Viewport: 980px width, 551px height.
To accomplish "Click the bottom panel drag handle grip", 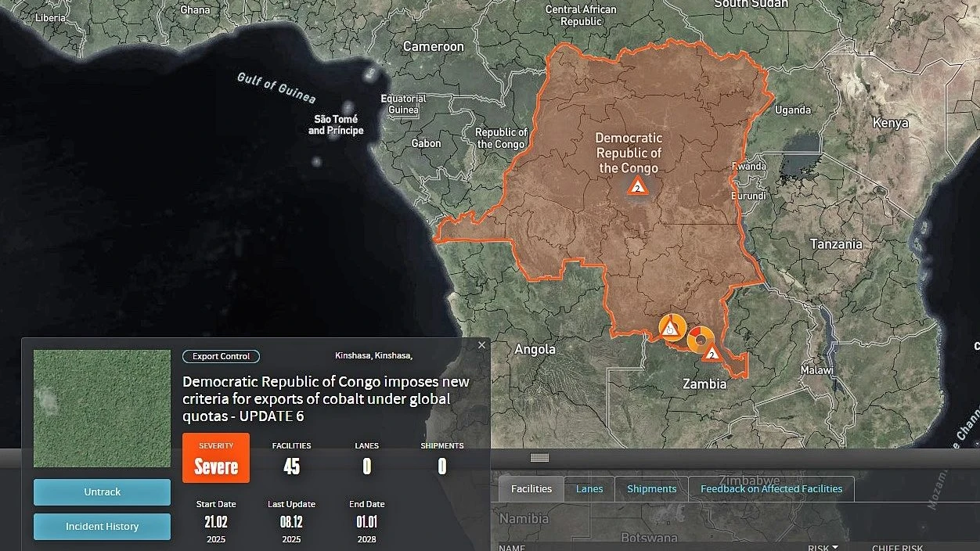I will click(x=539, y=458).
